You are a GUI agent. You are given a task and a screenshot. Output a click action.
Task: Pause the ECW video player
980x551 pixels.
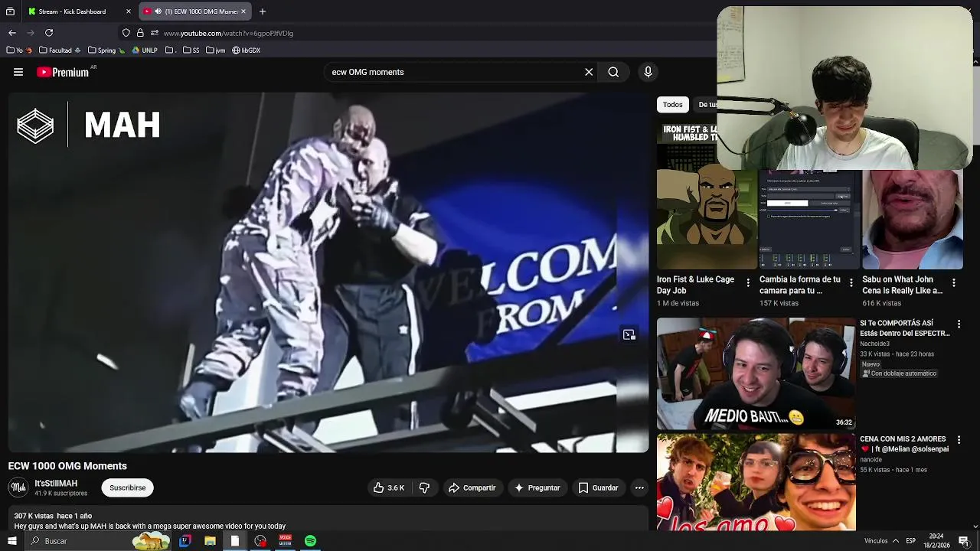pyautogui.click(x=328, y=272)
